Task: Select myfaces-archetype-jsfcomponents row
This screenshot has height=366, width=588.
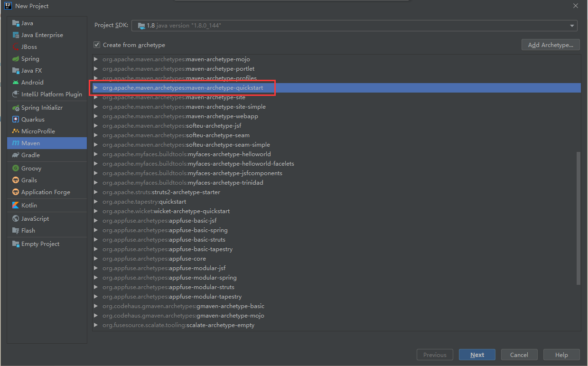Action: (x=336, y=173)
